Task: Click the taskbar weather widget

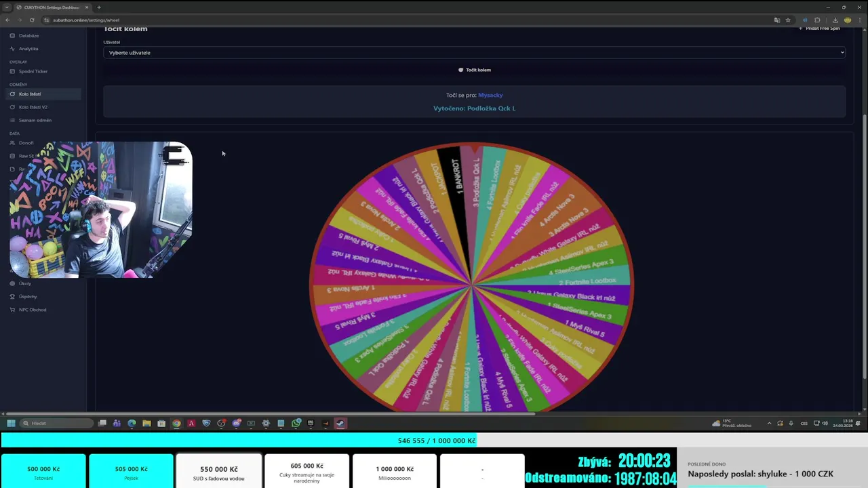Action: pos(732,423)
